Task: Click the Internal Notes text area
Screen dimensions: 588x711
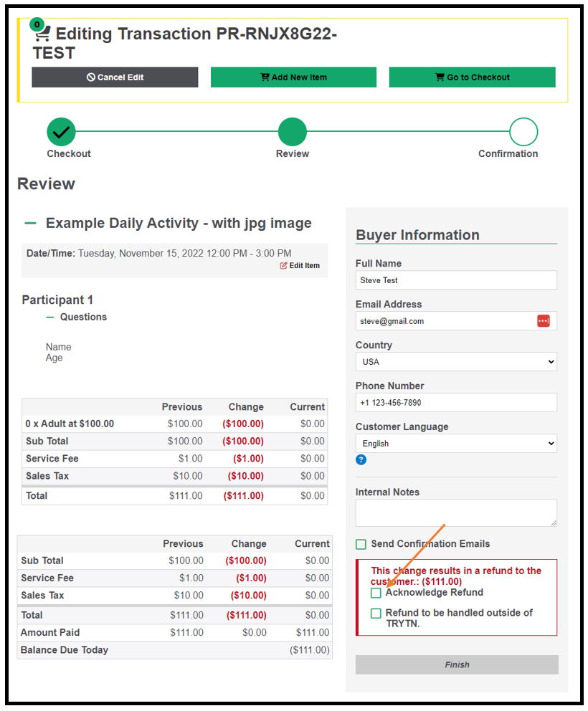Action: tap(456, 513)
